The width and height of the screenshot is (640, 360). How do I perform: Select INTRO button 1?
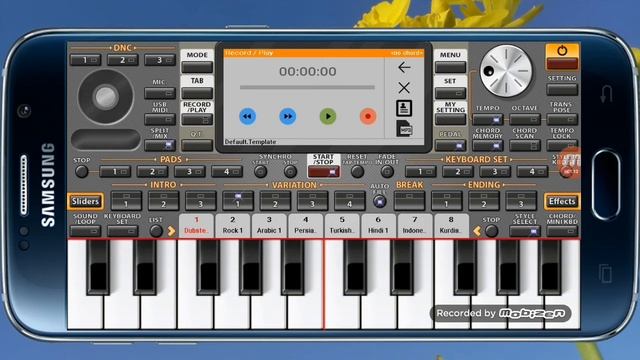click(x=126, y=201)
